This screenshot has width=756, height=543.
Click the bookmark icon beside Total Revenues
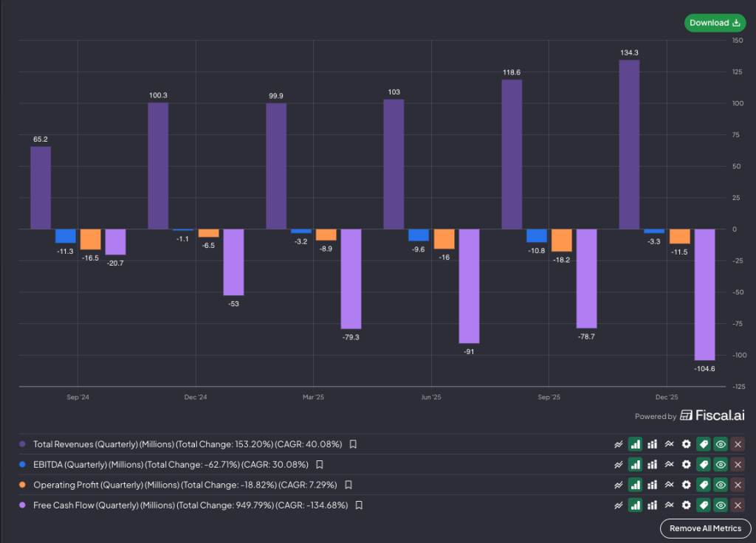pyautogui.click(x=353, y=444)
